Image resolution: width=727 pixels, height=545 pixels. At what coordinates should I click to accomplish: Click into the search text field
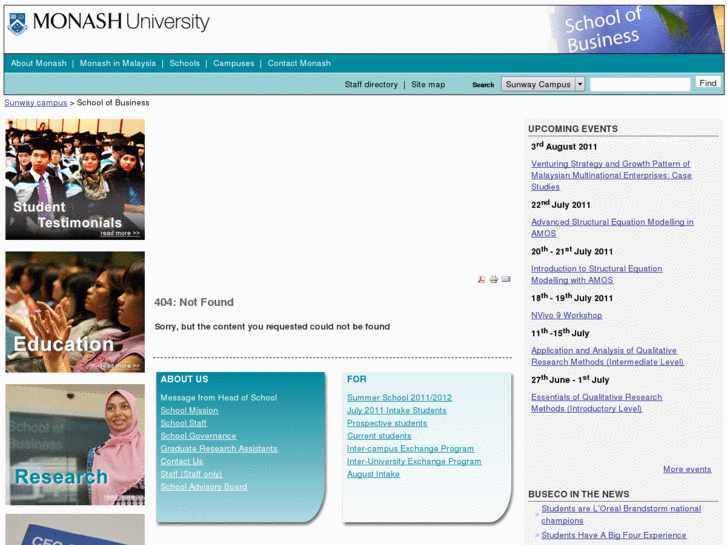click(640, 84)
